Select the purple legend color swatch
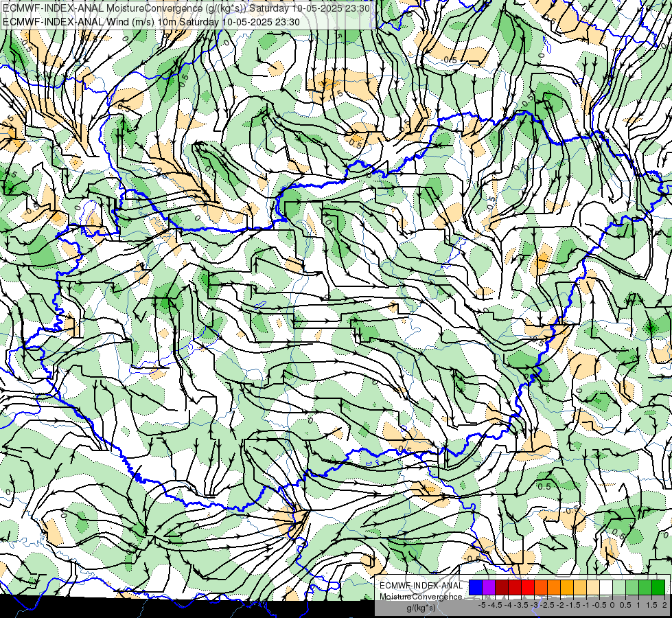Viewport: 672px width, 618px height. coord(489,588)
